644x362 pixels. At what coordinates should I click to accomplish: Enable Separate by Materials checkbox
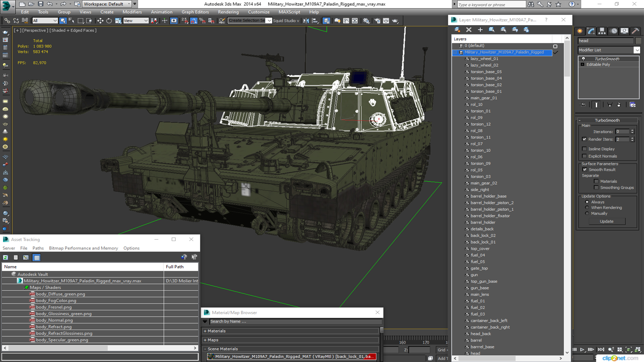(596, 181)
